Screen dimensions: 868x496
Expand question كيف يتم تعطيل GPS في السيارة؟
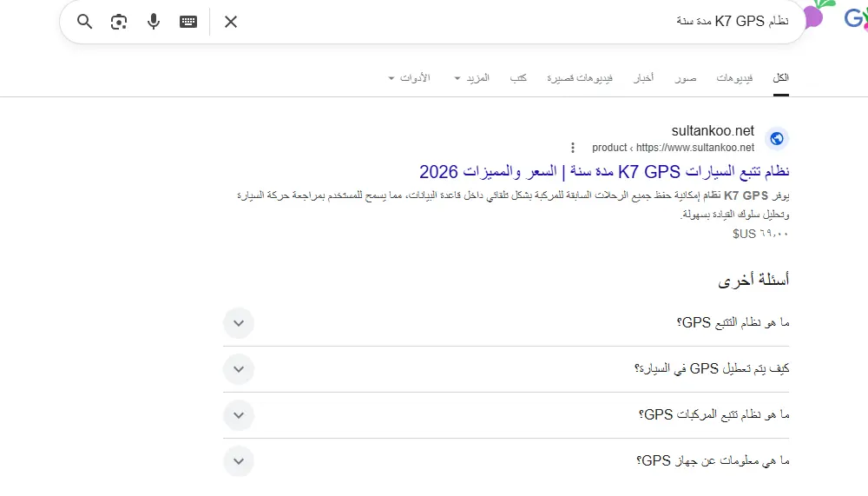(506, 369)
